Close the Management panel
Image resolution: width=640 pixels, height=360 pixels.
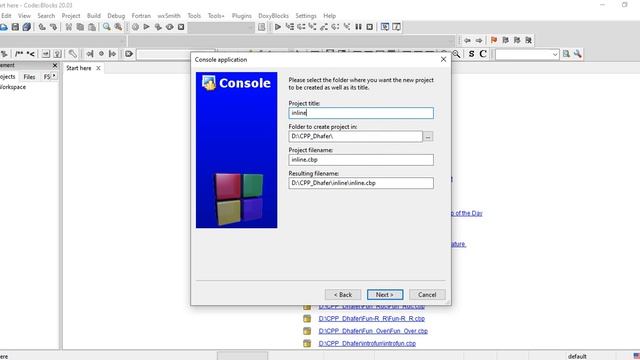(55, 65)
